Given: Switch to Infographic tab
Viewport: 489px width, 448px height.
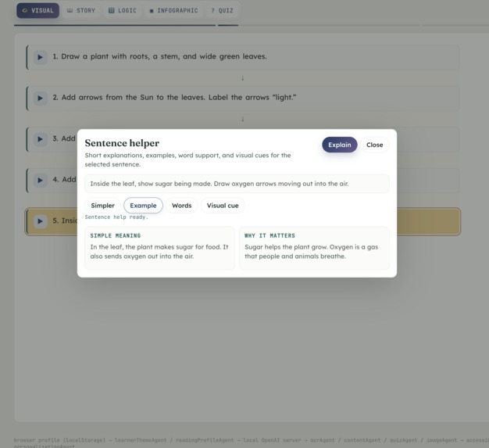Looking at the screenshot, I should [173, 11].
